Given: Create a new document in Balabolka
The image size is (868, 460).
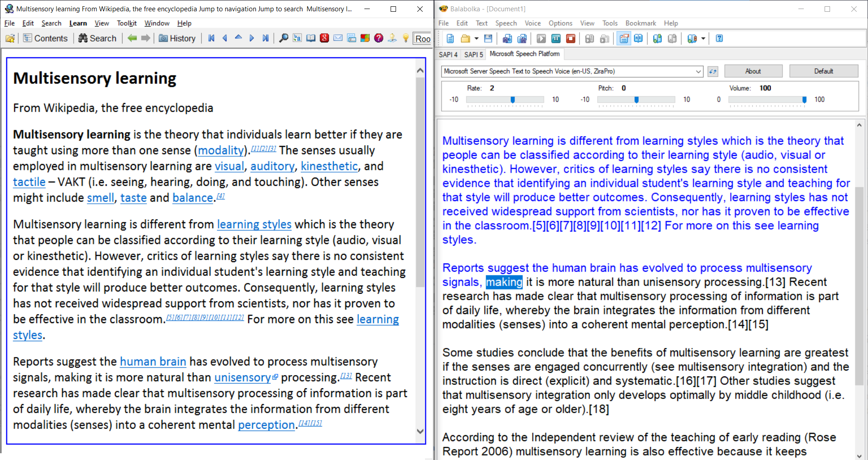Looking at the screenshot, I should point(450,38).
